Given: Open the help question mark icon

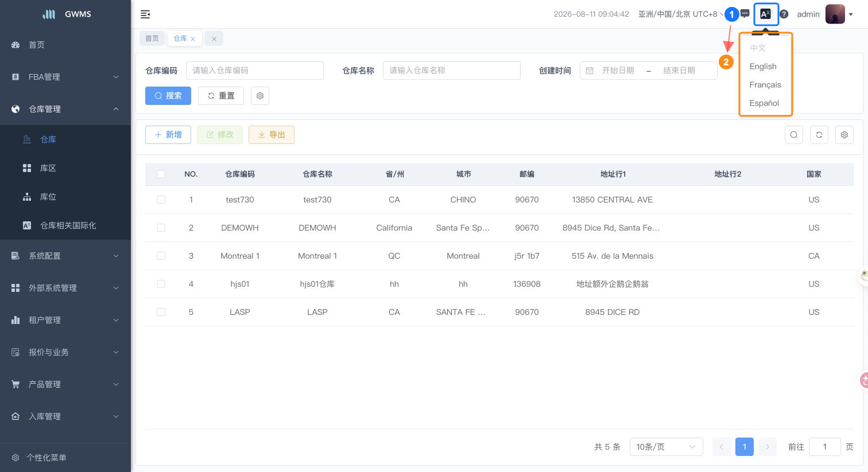Looking at the screenshot, I should [x=784, y=14].
